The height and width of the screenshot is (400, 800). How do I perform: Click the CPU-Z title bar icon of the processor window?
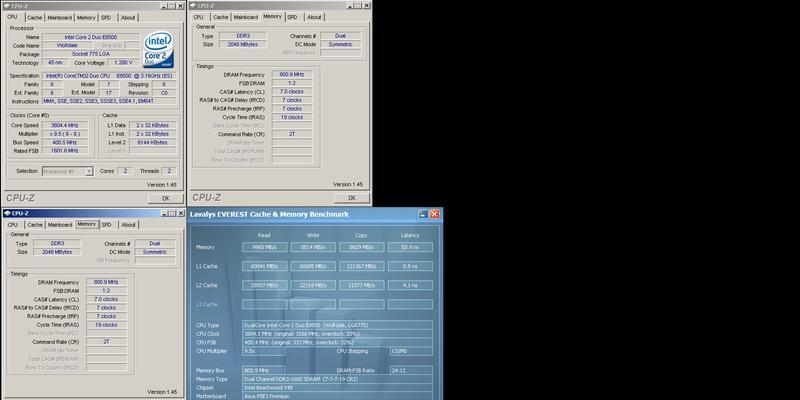click(x=7, y=6)
